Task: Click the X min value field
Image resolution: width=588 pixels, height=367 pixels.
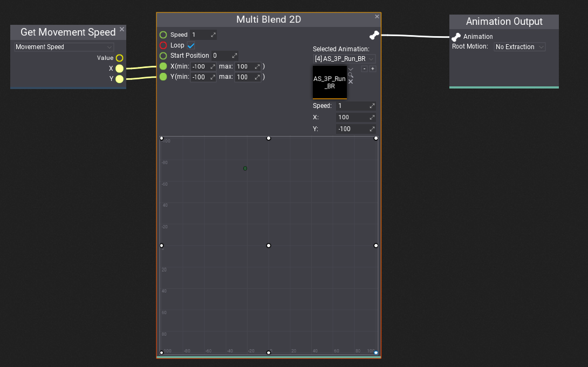Action: click(200, 66)
